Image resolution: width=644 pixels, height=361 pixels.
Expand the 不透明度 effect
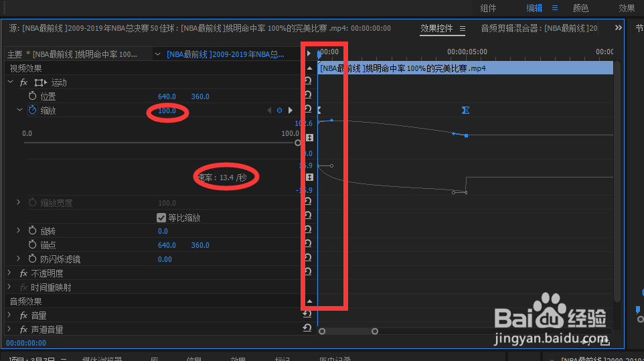pos(9,273)
